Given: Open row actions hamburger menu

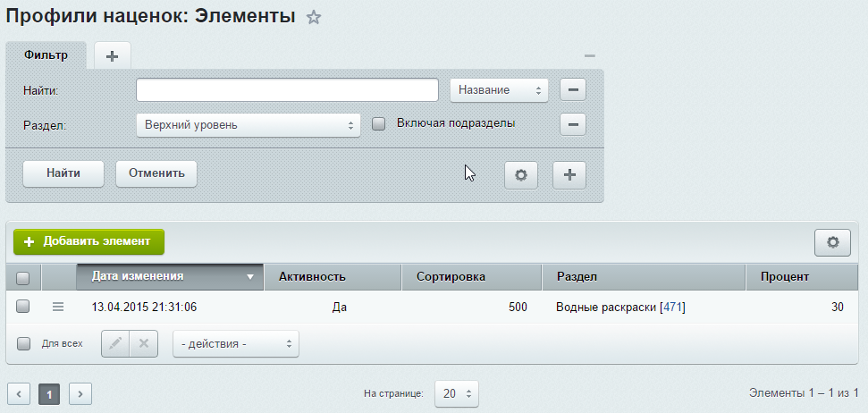Looking at the screenshot, I should tap(58, 307).
